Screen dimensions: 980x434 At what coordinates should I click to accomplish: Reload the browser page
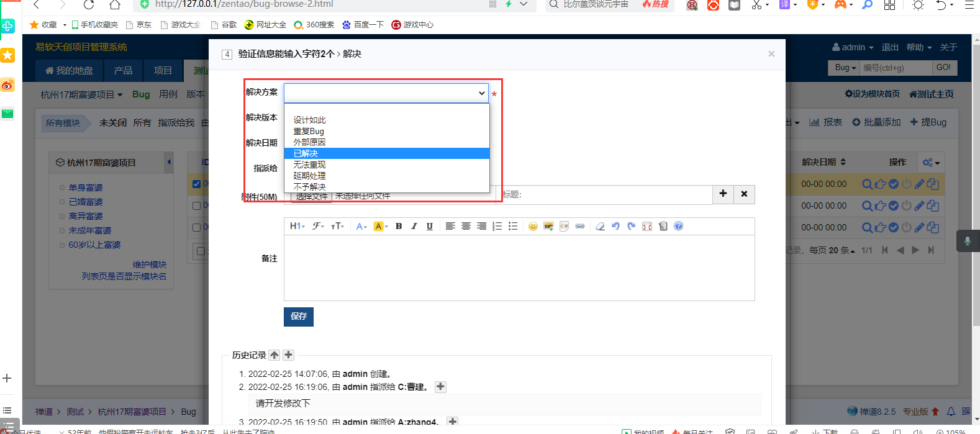(88, 4)
